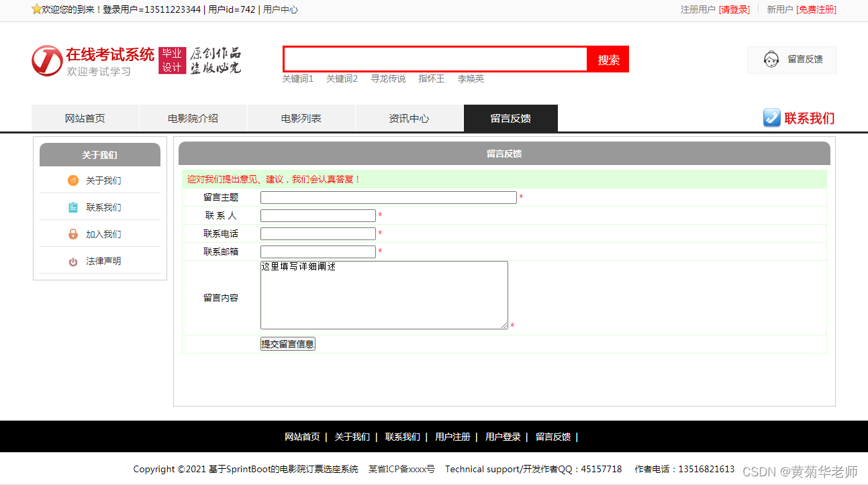Click the 毕业设计 red badge
Image resolution: width=868 pixels, height=485 pixels.
click(x=172, y=60)
